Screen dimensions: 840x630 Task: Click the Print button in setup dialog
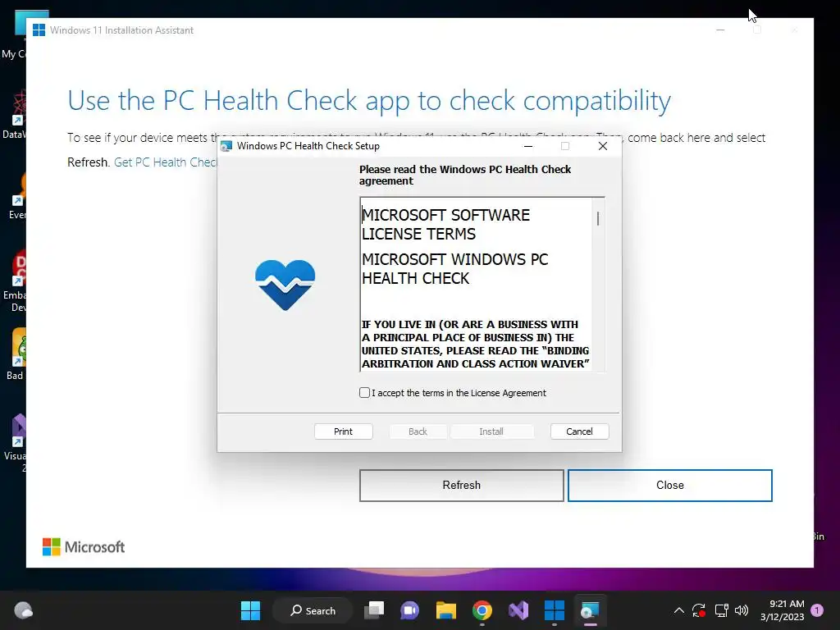click(344, 431)
